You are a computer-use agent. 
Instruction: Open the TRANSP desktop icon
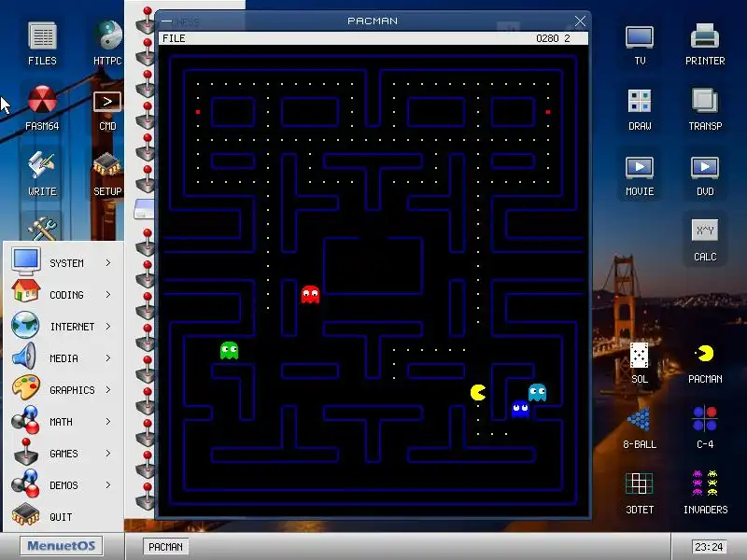[705, 109]
